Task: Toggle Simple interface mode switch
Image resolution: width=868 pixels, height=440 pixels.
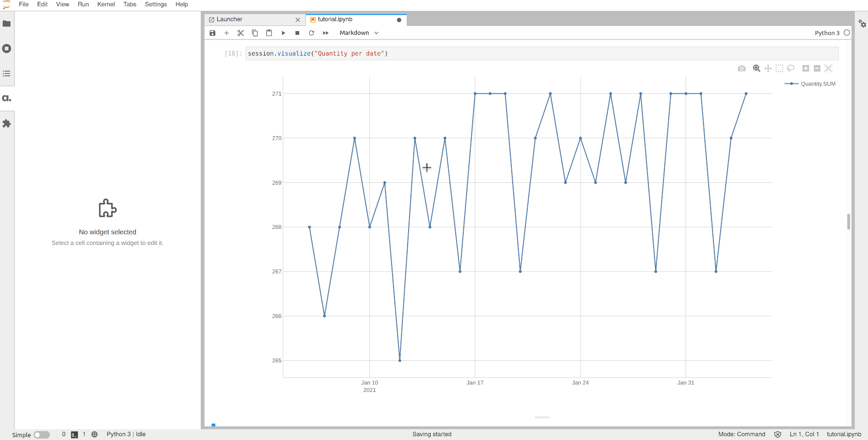Action: 41,435
